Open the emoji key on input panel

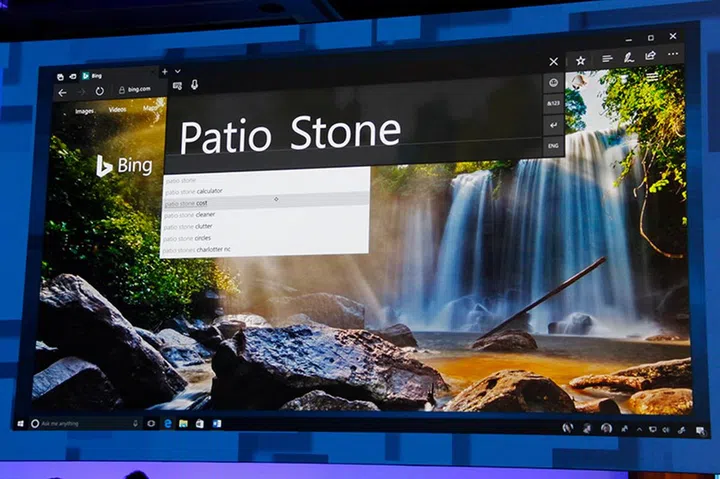(x=553, y=83)
